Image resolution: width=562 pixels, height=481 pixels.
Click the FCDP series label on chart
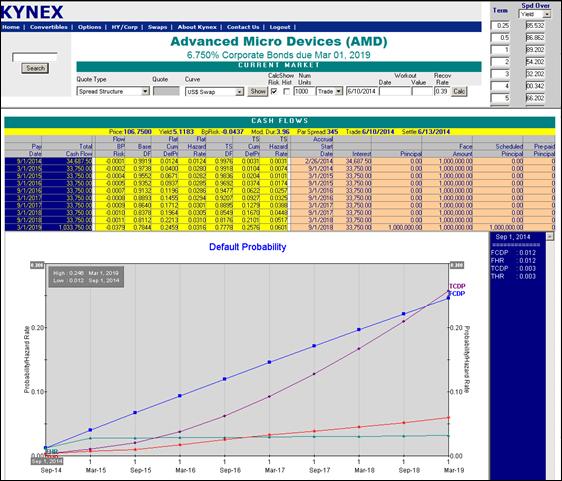coord(457,294)
